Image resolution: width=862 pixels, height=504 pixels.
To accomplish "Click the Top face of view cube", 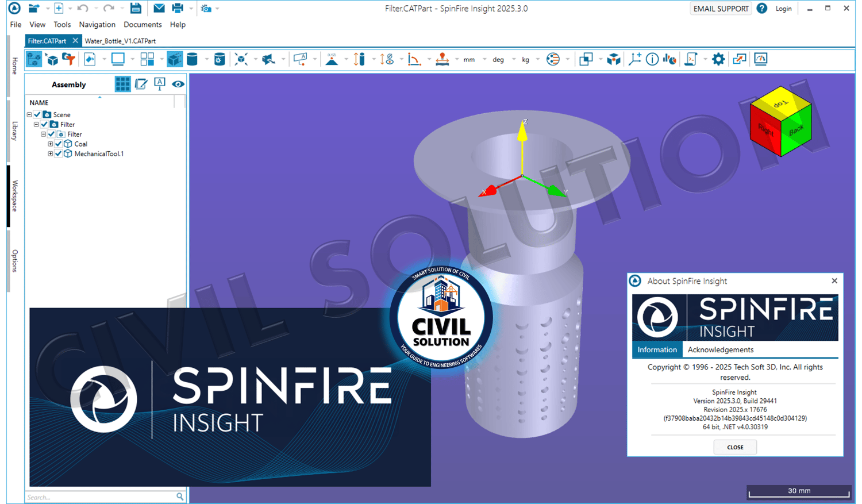I will click(780, 103).
